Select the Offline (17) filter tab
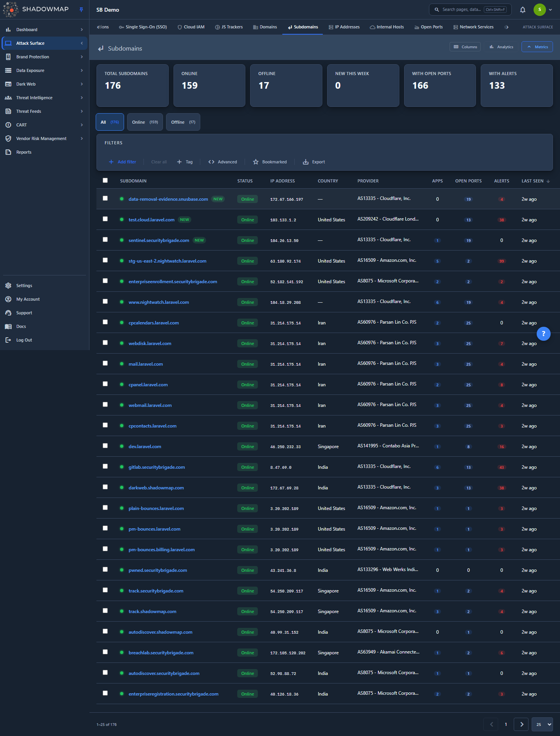 [x=183, y=122]
